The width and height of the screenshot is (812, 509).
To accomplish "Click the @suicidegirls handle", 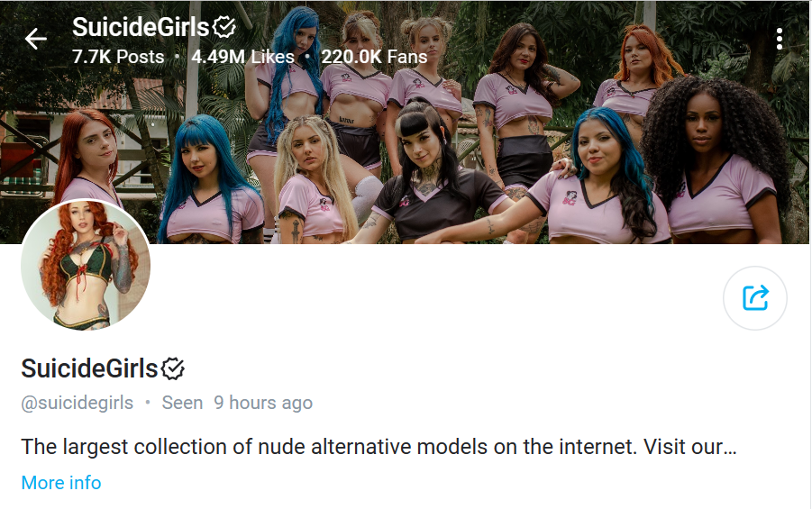I will (78, 403).
